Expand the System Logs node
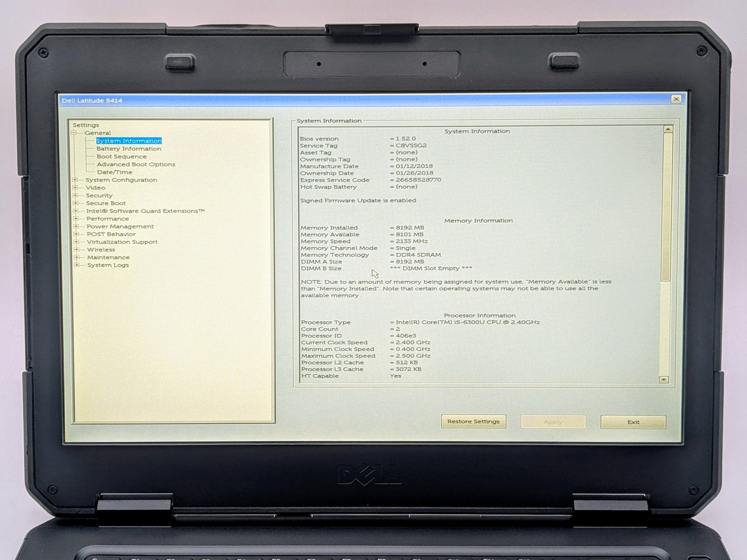747x560 pixels. 77,265
